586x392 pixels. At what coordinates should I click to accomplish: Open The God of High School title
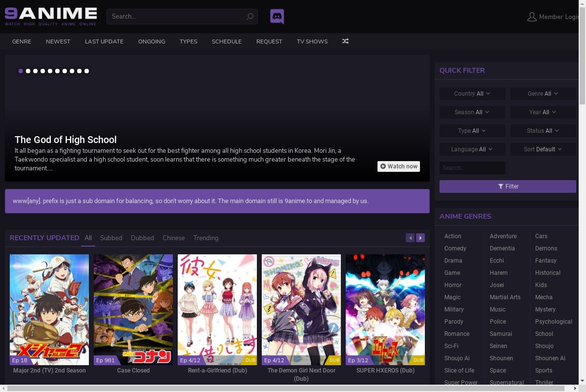click(65, 140)
